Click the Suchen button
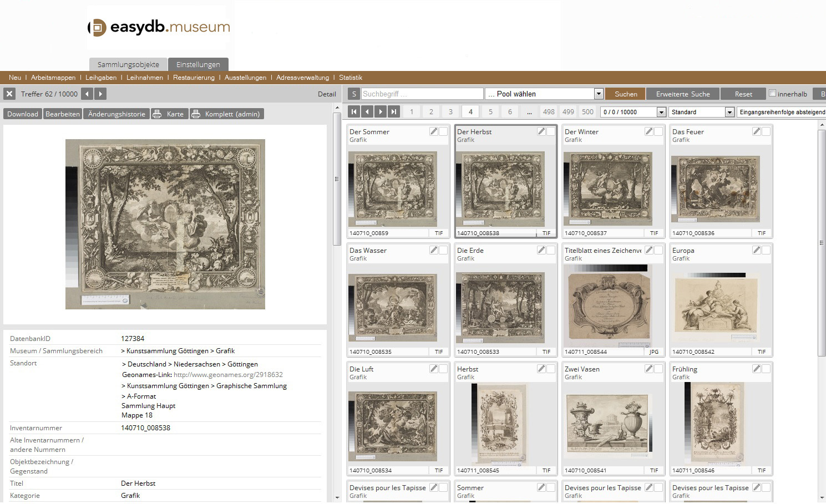The height and width of the screenshot is (504, 826). [626, 94]
